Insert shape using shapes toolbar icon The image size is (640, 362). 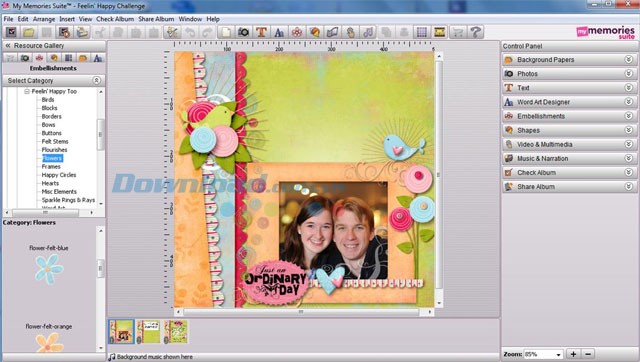(315, 32)
